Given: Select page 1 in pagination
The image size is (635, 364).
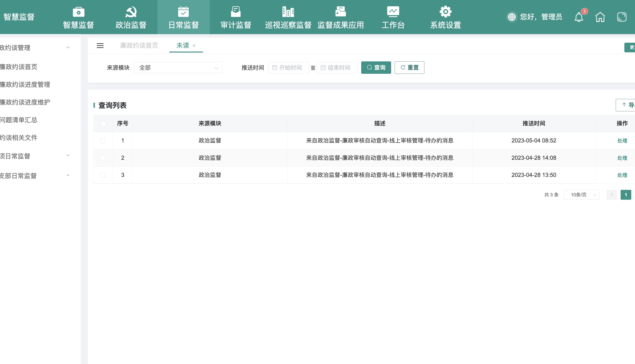Looking at the screenshot, I should 626,195.
